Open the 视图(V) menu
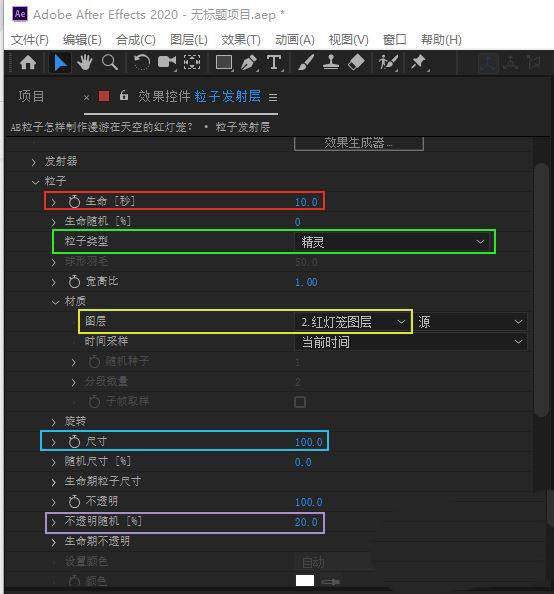 pyautogui.click(x=348, y=40)
